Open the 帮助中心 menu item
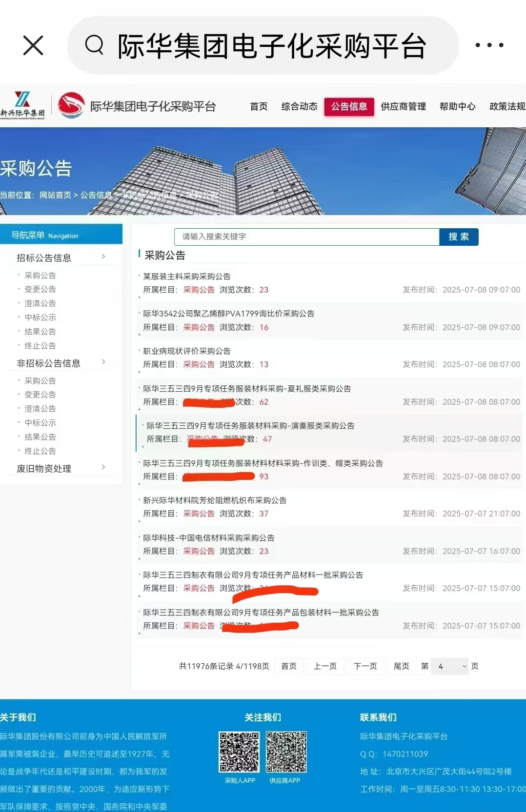The width and height of the screenshot is (526, 812). click(457, 106)
